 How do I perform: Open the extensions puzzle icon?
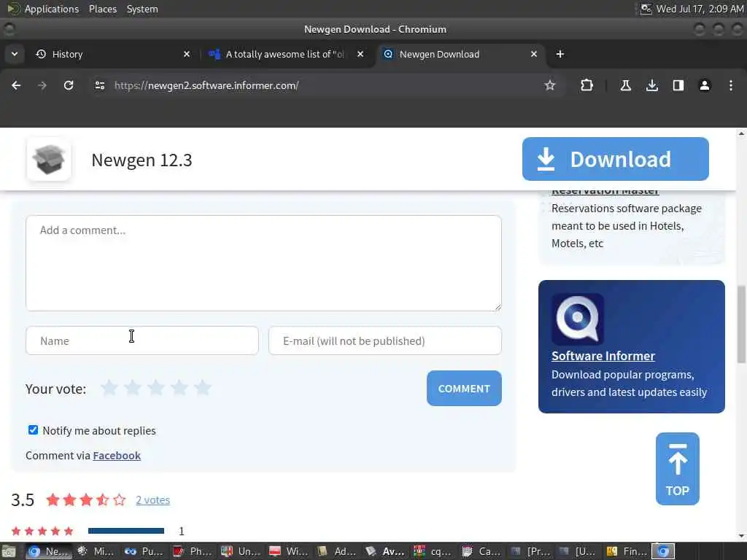click(587, 85)
